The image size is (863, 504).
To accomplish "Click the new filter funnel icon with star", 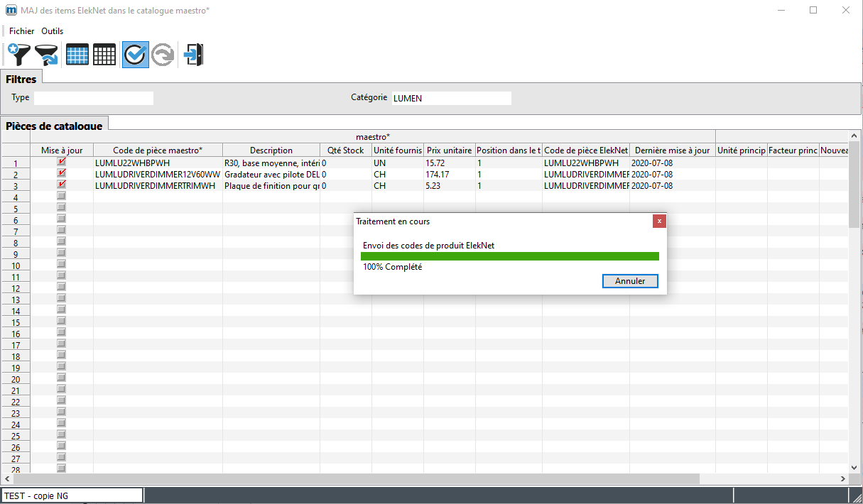I will pos(18,55).
